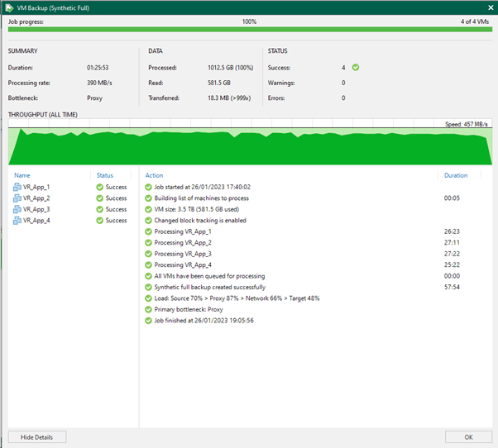Click the checkmark icon beside 'Changed block tracking'

[148, 221]
